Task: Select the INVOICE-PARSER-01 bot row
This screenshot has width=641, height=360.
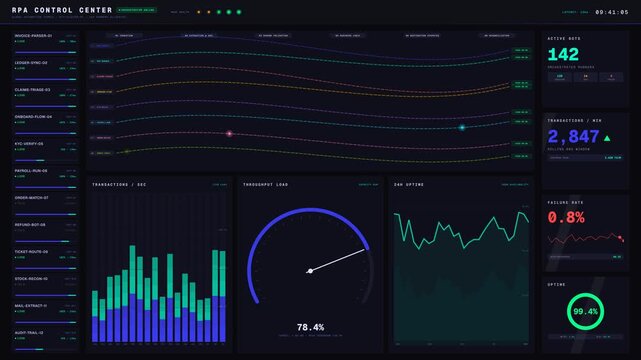Action: coord(45,44)
